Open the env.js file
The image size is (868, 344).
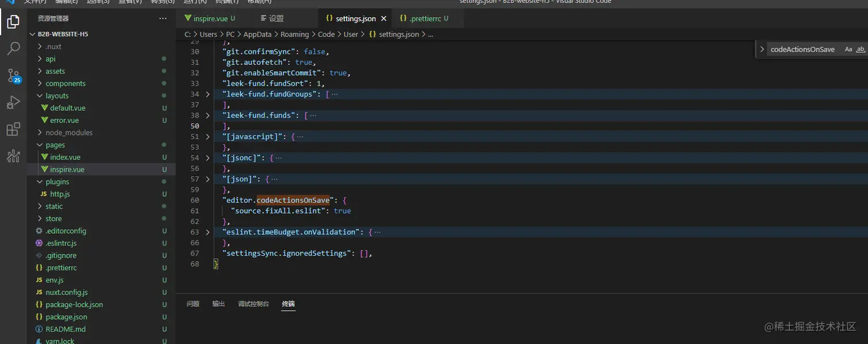click(101, 280)
